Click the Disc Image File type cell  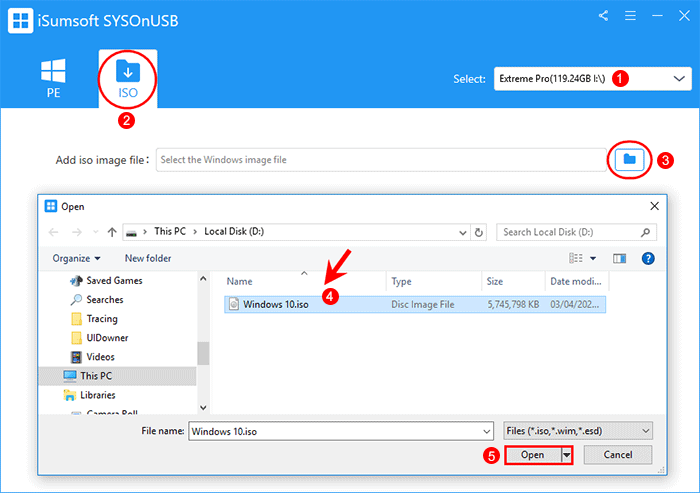pos(422,305)
